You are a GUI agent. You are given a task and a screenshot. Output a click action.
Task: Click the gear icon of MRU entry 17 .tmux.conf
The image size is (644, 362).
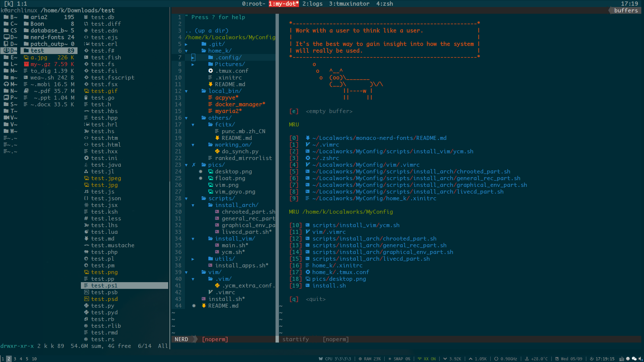308,272
